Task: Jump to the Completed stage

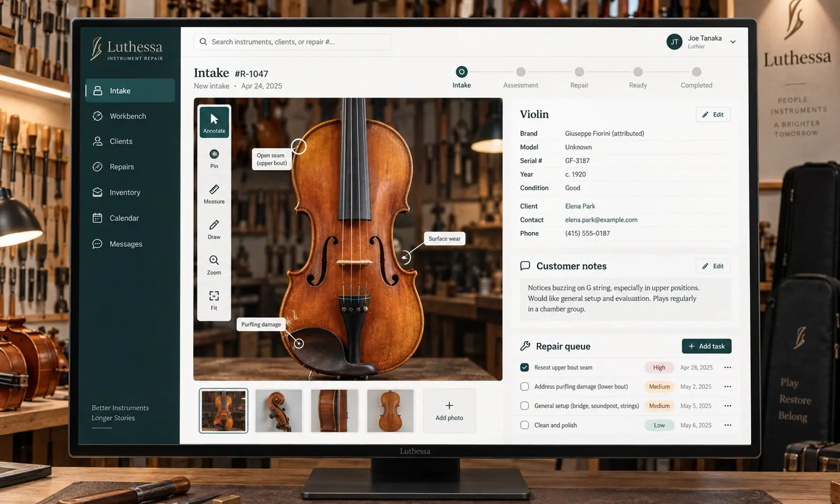Action: pyautogui.click(x=697, y=77)
